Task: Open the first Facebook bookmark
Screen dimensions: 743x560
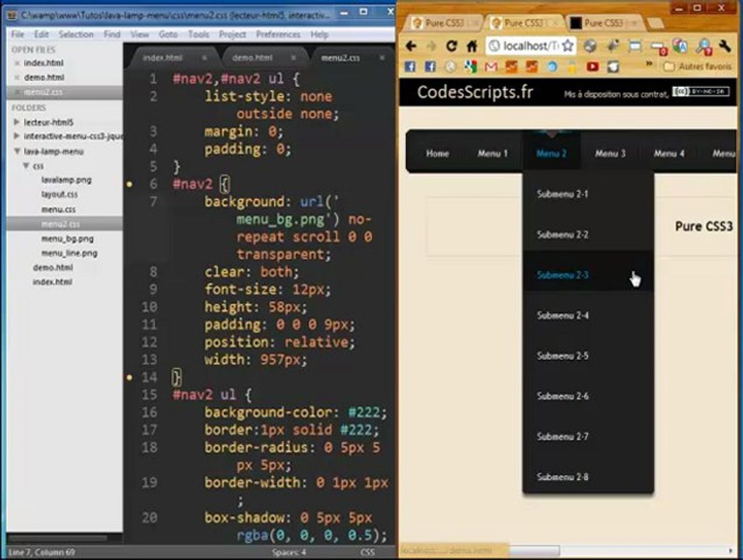Action: [410, 67]
